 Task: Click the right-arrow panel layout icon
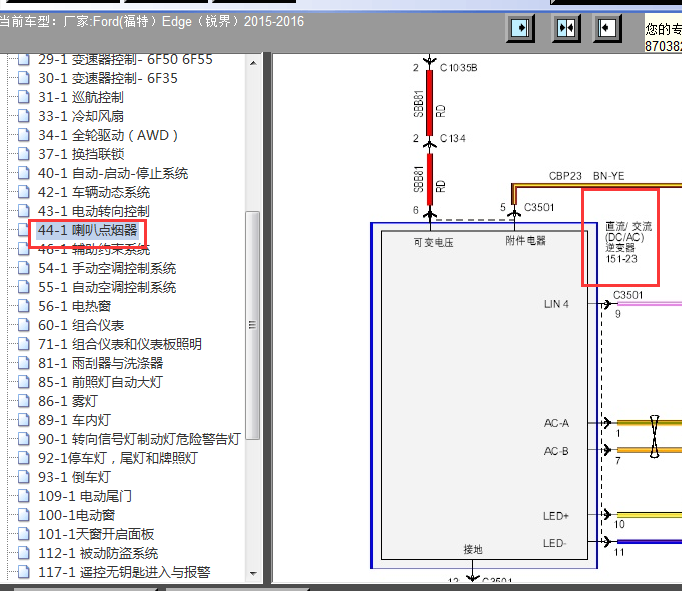[x=520, y=29]
